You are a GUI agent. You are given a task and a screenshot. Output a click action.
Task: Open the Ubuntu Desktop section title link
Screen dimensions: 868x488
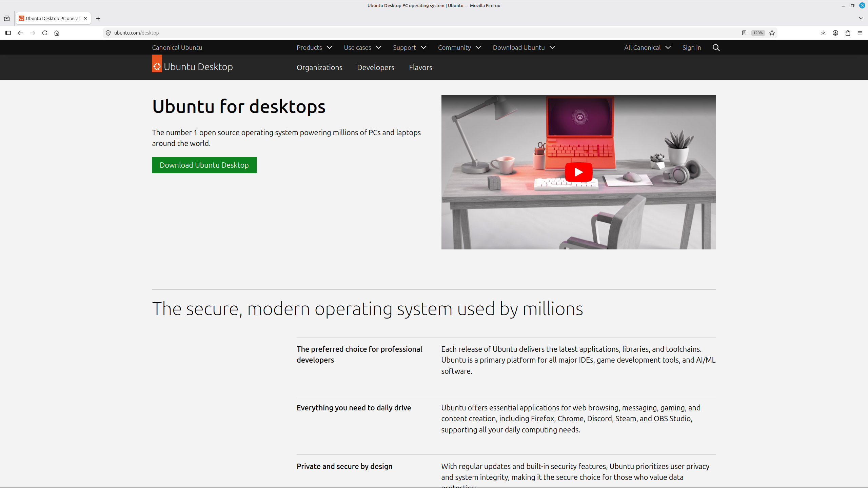[x=198, y=67]
